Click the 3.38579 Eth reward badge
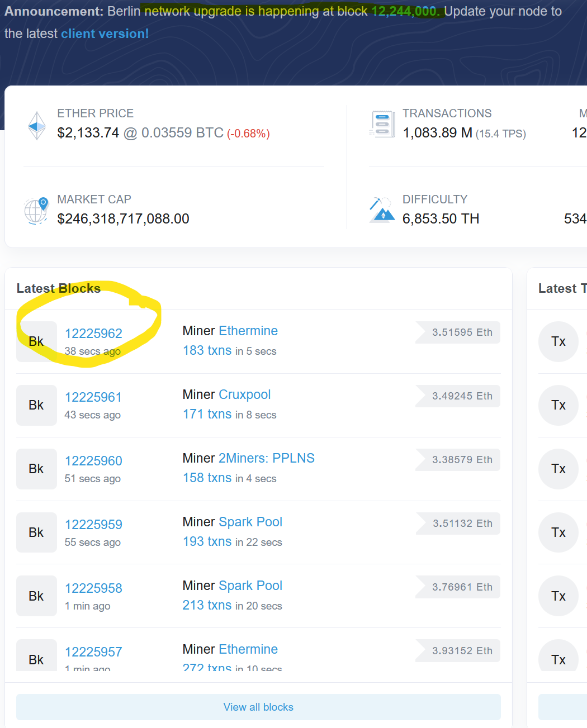 (x=458, y=460)
